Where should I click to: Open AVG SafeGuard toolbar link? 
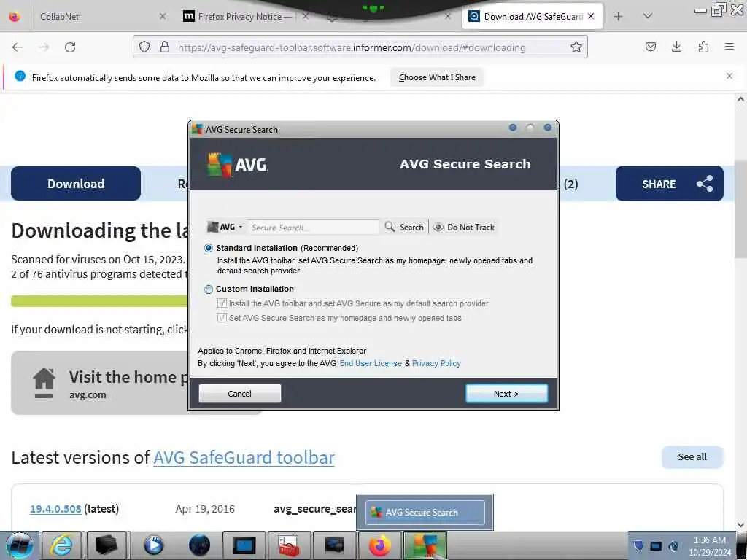[x=244, y=458]
